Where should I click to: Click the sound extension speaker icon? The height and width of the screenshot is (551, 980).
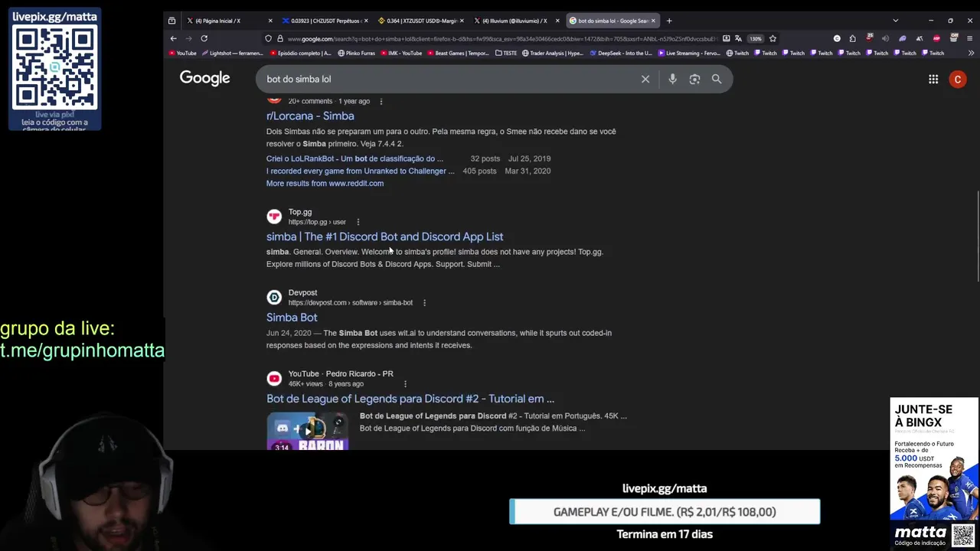pos(885,38)
